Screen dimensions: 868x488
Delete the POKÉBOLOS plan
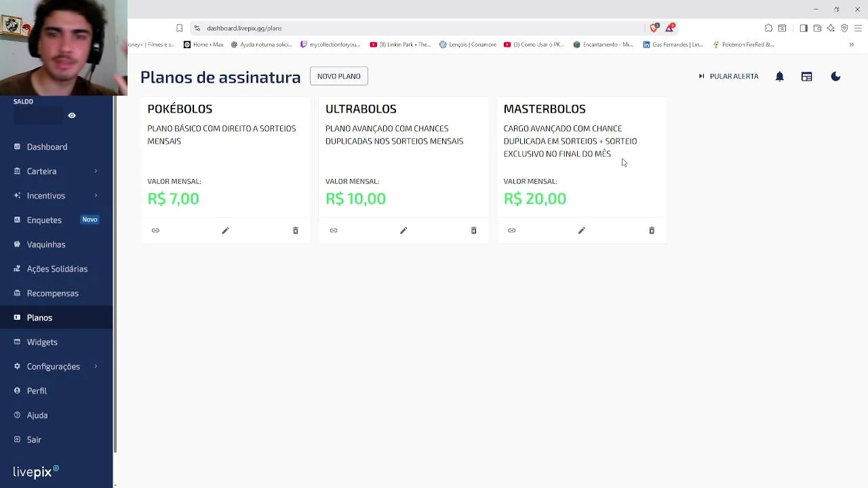[x=296, y=230]
